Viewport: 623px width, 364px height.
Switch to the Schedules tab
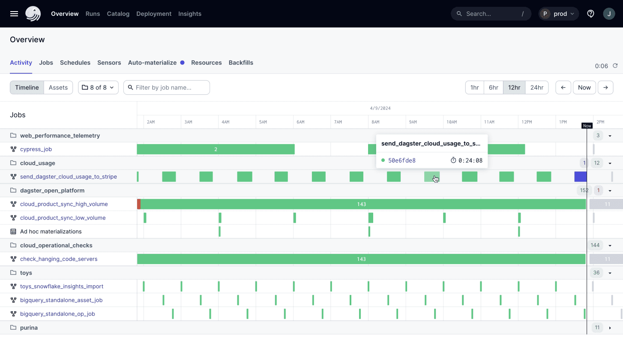pos(75,63)
